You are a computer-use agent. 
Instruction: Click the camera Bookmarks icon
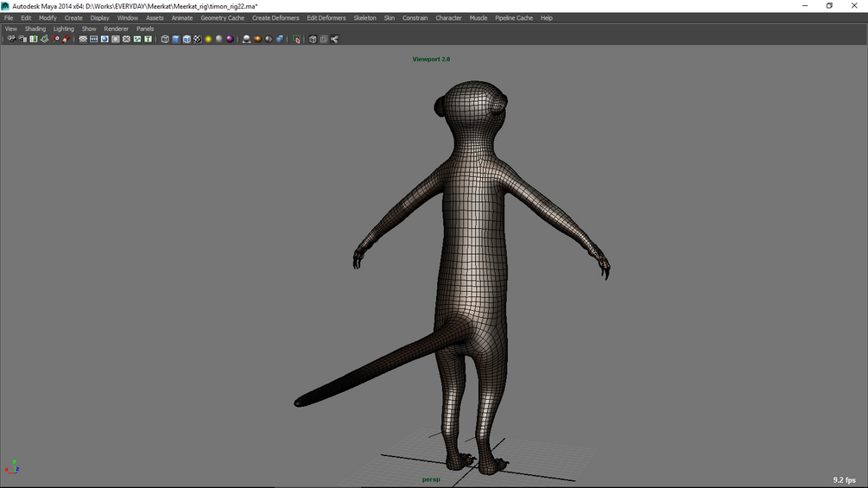(x=33, y=39)
